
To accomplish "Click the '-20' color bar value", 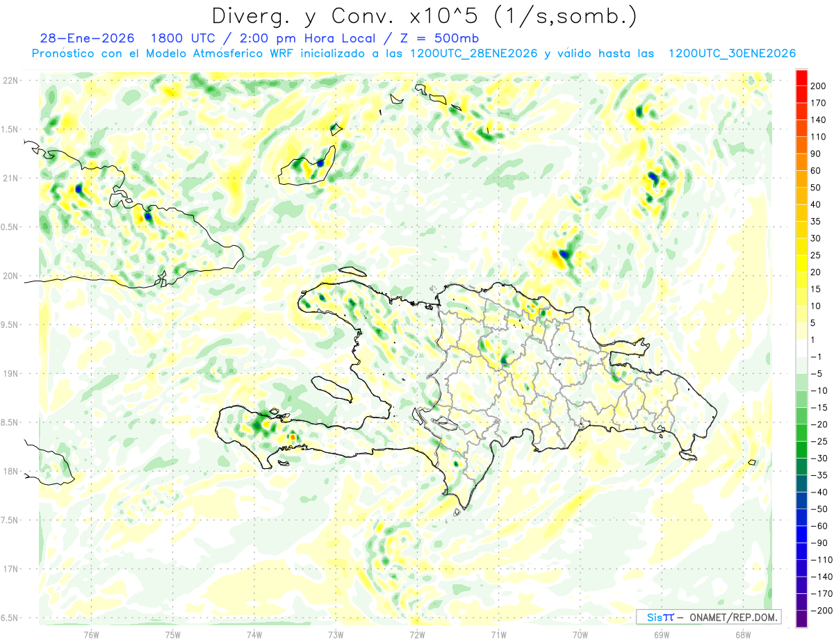I will pos(819,425).
